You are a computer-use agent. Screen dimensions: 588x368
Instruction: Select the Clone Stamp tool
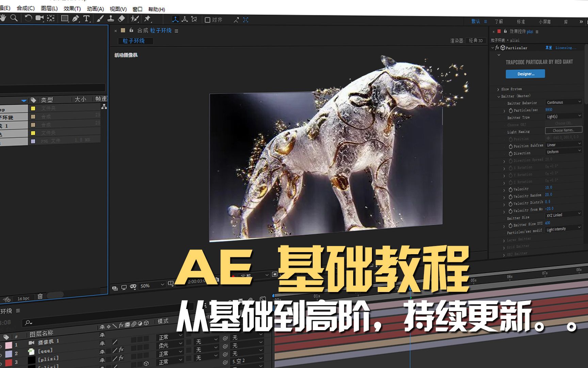click(x=111, y=19)
